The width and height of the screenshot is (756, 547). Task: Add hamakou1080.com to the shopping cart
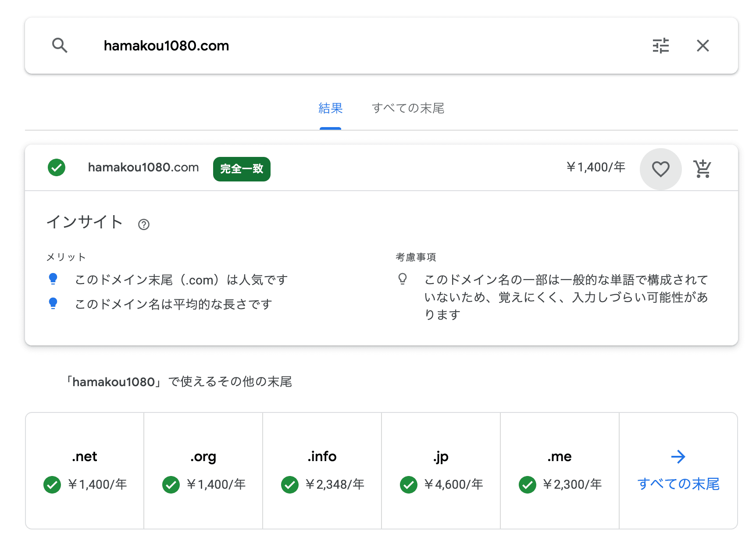(x=702, y=169)
